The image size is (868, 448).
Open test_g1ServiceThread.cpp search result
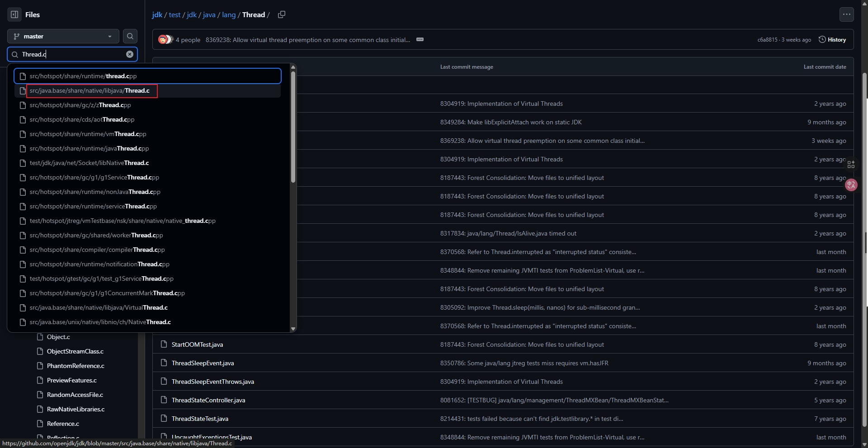coord(147,278)
